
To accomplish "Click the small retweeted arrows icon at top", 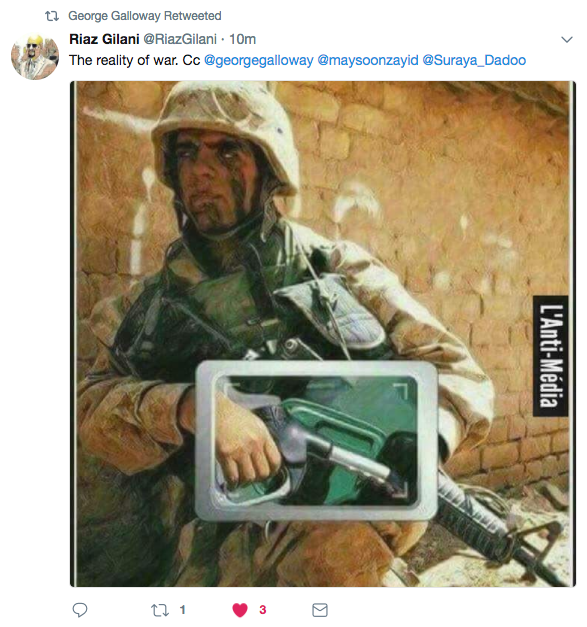I will pos(52,16).
